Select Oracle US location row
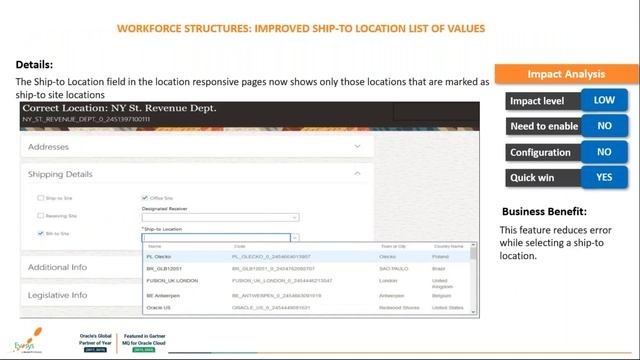The width and height of the screenshot is (640, 360). click(306, 308)
